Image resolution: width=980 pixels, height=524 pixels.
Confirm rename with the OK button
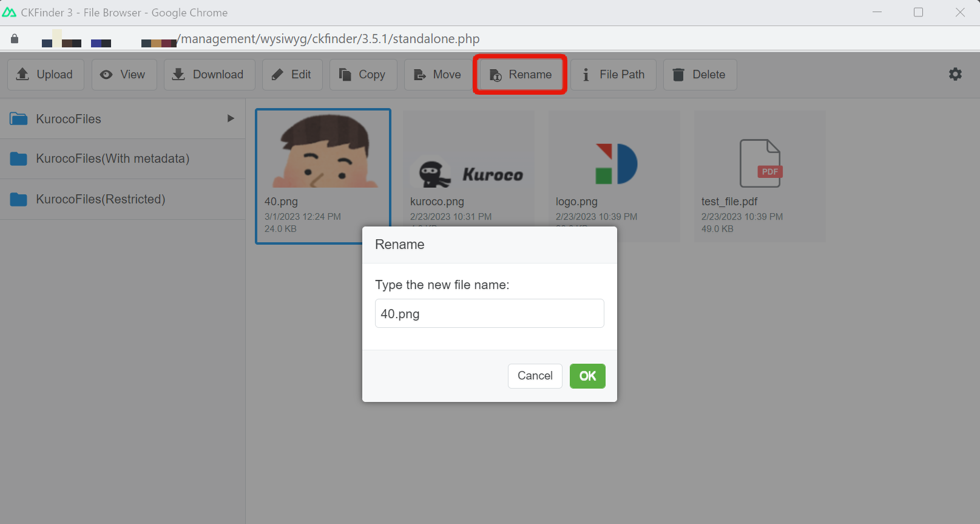click(x=587, y=376)
